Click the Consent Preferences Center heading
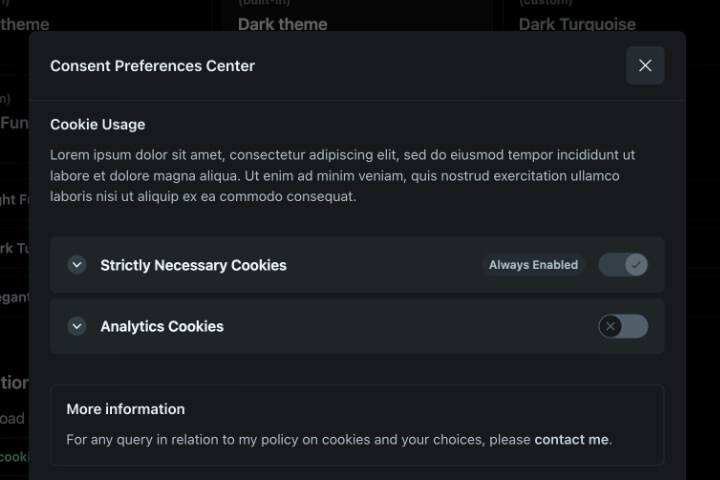Viewport: 720px width, 480px height. [152, 66]
